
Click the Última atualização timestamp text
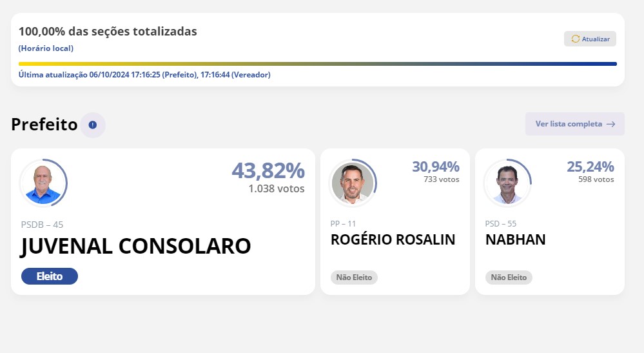click(144, 75)
